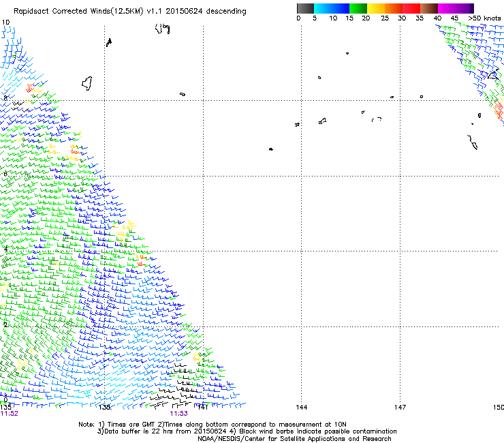
Task: Select the magenta-purple 40–50 knots legend segment
Action: pyautogui.click(x=456, y=8)
